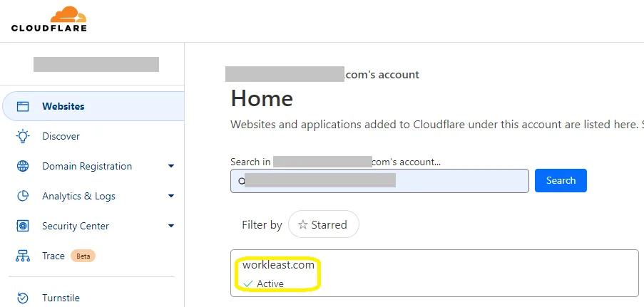This screenshot has width=644, height=307.
Task: Select the Websites label in the sidebar
Action: [x=63, y=106]
